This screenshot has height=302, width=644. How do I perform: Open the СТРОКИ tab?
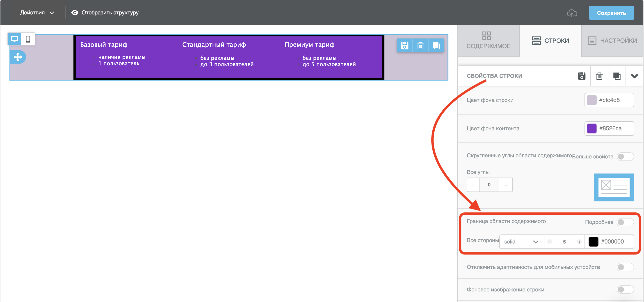pyautogui.click(x=550, y=41)
